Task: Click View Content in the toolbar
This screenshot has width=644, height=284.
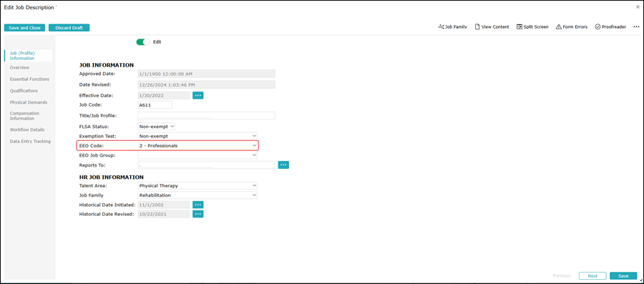Action: pyautogui.click(x=492, y=26)
